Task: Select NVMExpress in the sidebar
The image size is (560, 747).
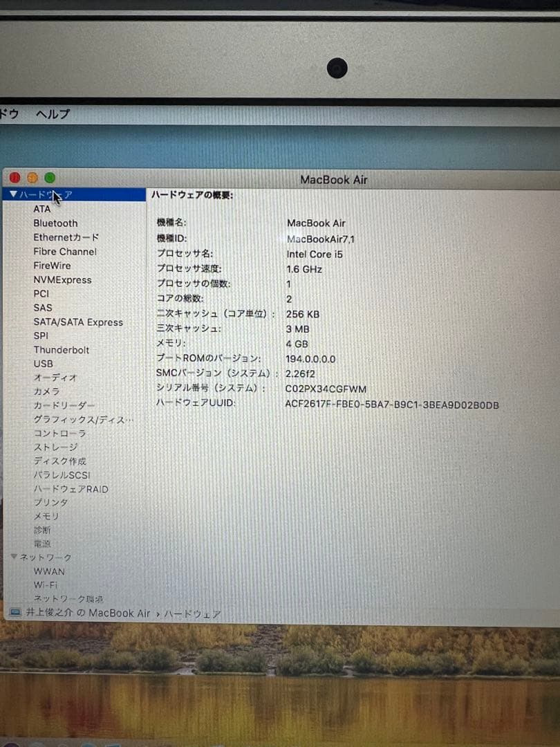Action: tap(62, 279)
